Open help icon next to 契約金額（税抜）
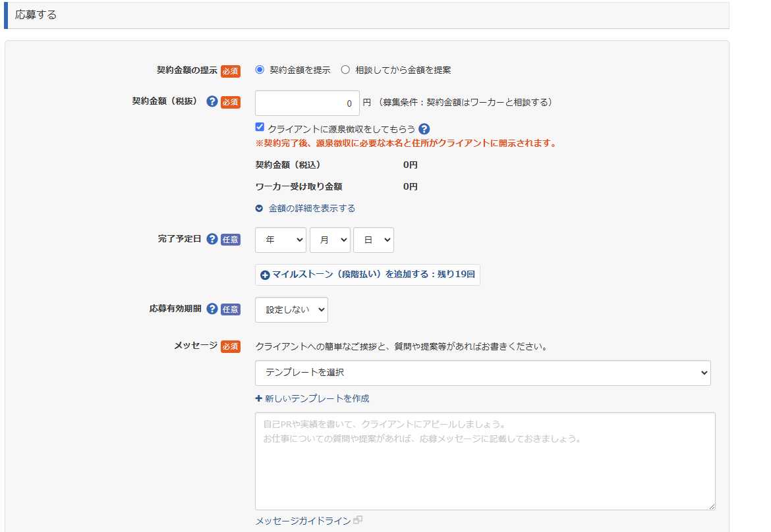 [x=212, y=101]
